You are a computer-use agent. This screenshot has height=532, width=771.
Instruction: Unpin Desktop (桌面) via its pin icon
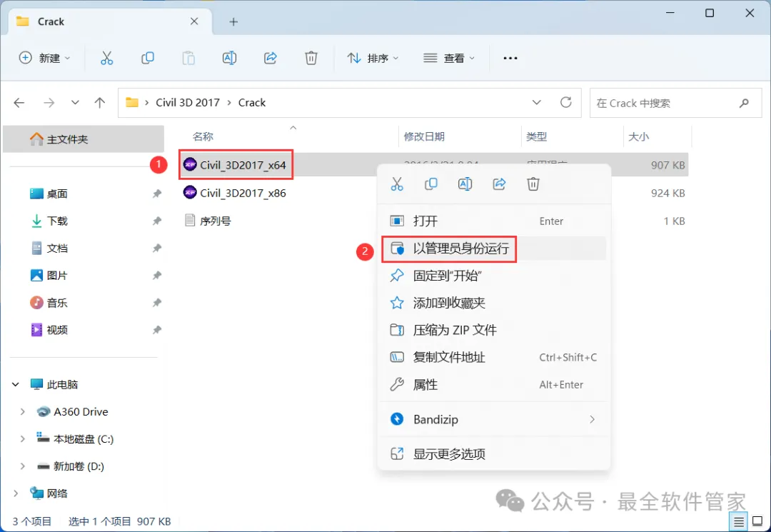tap(157, 194)
